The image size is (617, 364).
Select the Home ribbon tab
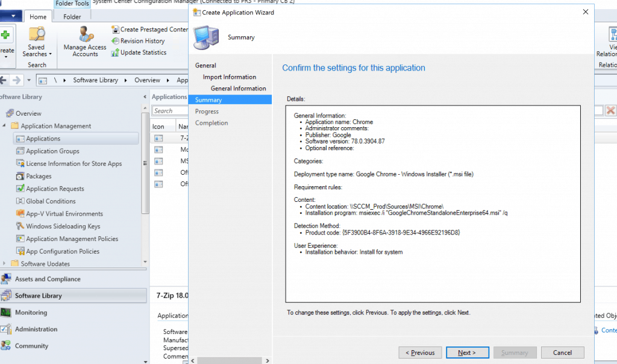38,16
